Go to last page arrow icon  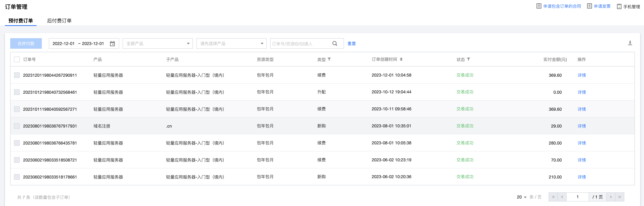click(620, 197)
